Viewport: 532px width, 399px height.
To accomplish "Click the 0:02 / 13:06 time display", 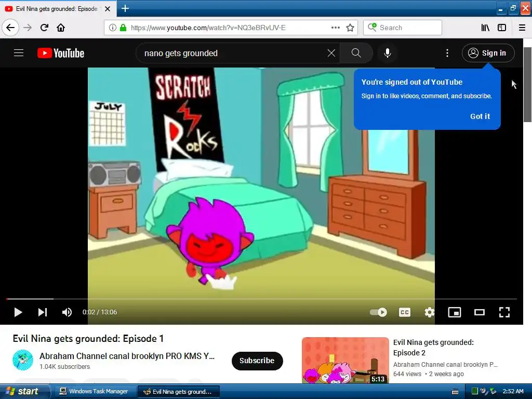I will (100, 312).
